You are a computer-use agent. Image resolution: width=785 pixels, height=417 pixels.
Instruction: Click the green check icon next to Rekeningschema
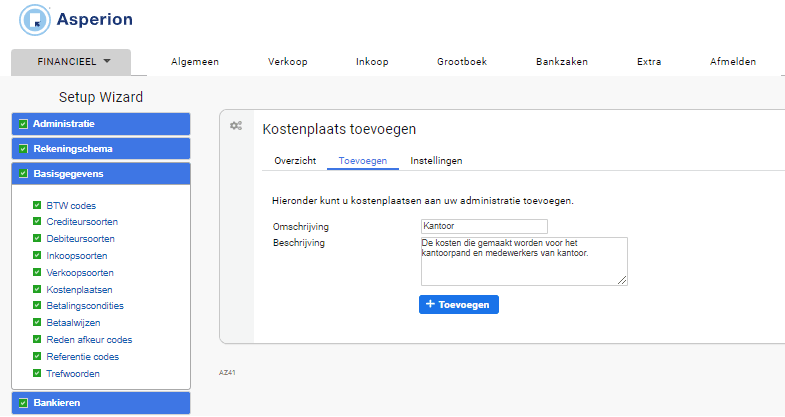click(23, 149)
